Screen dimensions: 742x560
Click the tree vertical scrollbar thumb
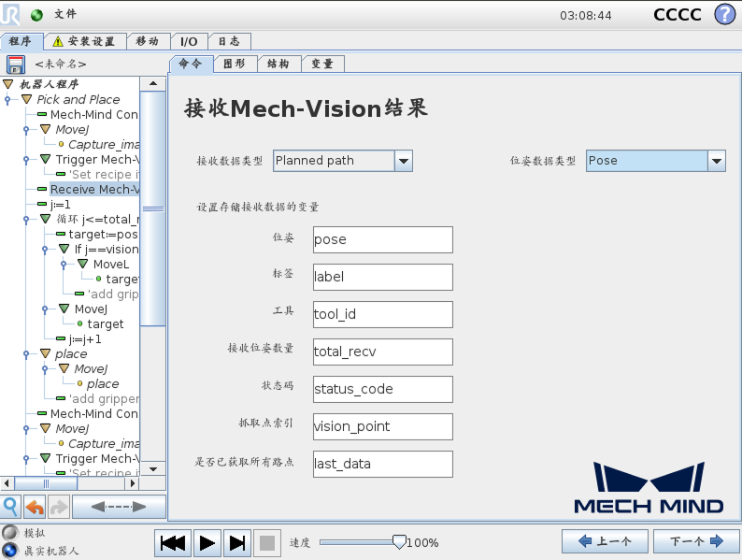pyautogui.click(x=153, y=208)
